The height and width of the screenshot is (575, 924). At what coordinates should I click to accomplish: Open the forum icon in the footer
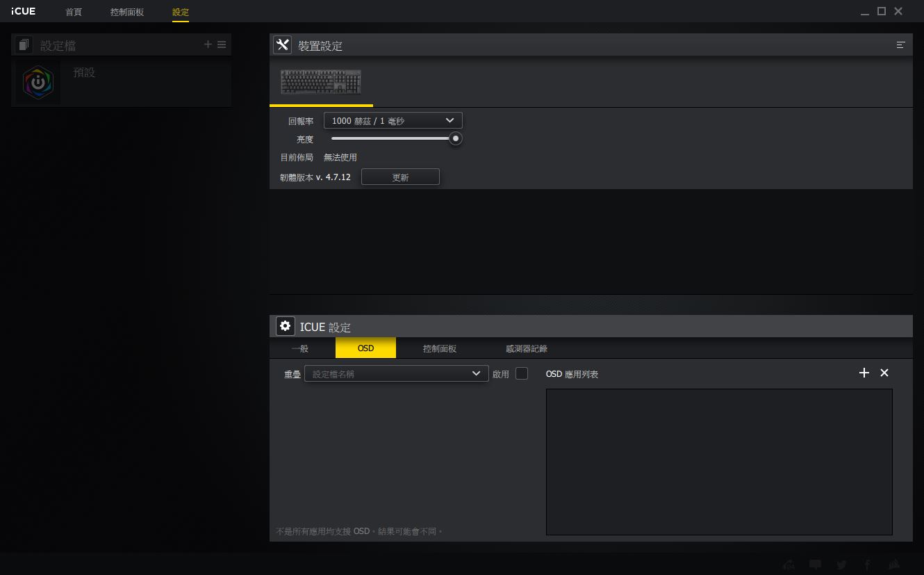789,565
